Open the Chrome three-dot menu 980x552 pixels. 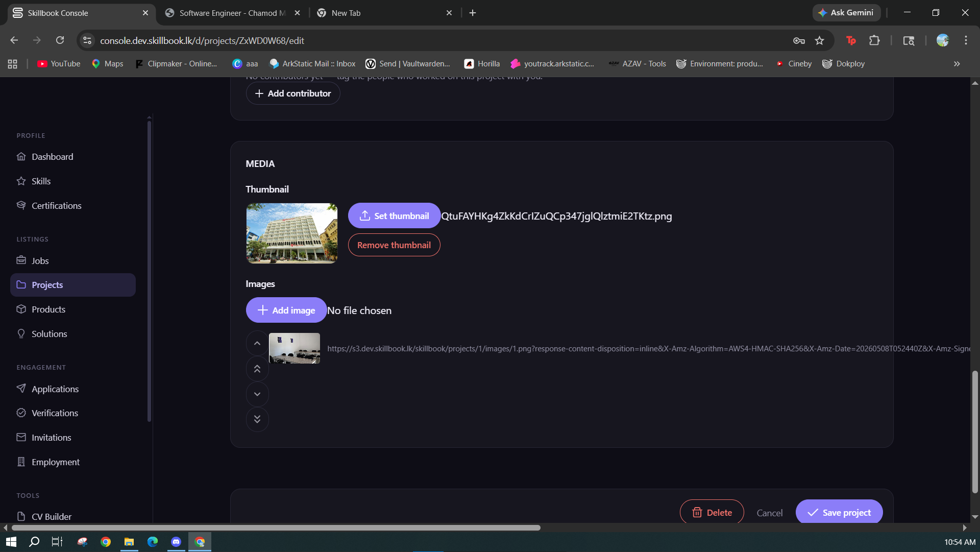point(966,40)
